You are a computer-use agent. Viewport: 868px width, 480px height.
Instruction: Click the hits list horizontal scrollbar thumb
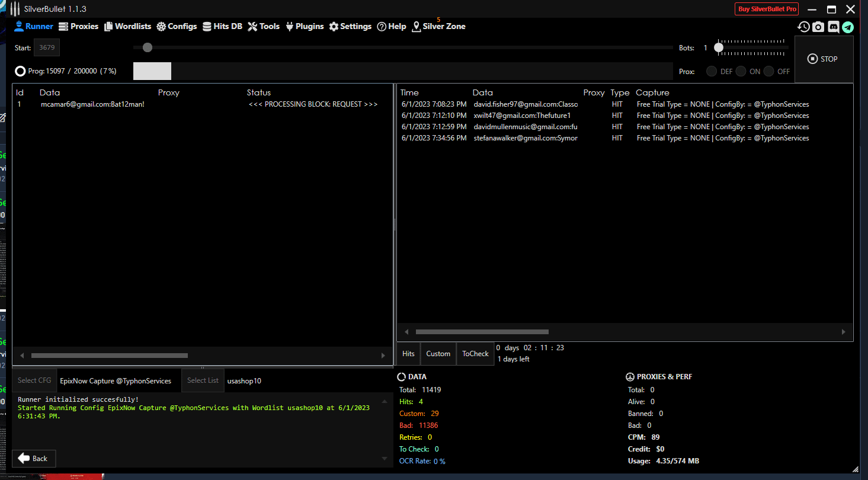(x=482, y=332)
